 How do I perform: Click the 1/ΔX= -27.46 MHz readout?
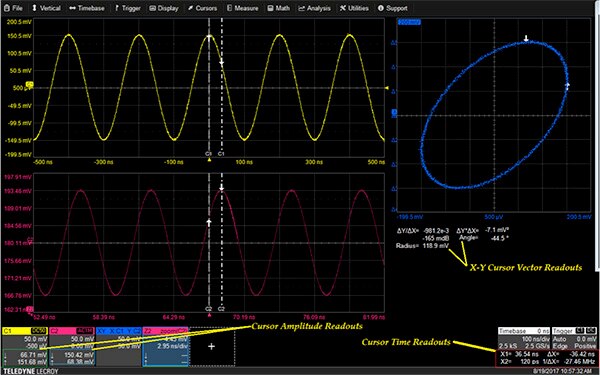tap(569, 362)
